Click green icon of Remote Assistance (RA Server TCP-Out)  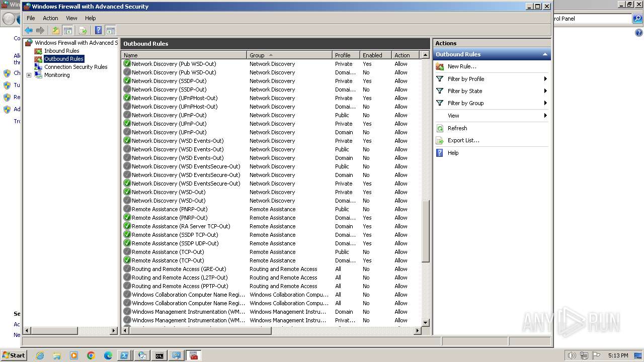pyautogui.click(x=127, y=226)
